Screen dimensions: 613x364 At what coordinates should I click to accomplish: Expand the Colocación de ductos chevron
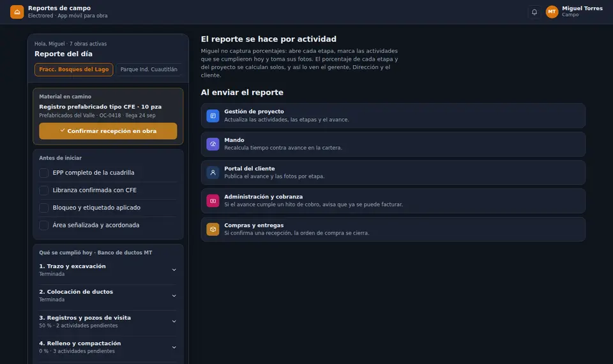(x=174, y=296)
